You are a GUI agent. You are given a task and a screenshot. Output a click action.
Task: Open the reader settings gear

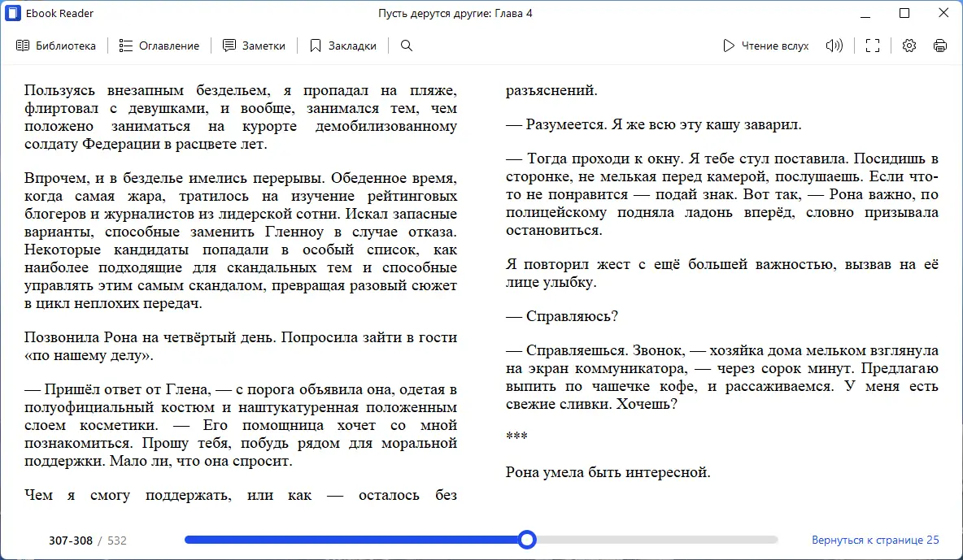click(909, 46)
